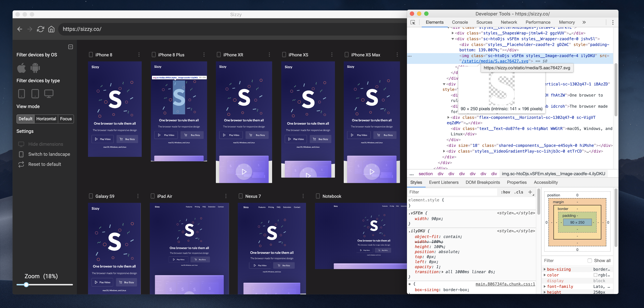Collapse the styles__Wrapper-zaodfe-0 div node
The width and height of the screenshot is (644, 308).
point(453,39)
